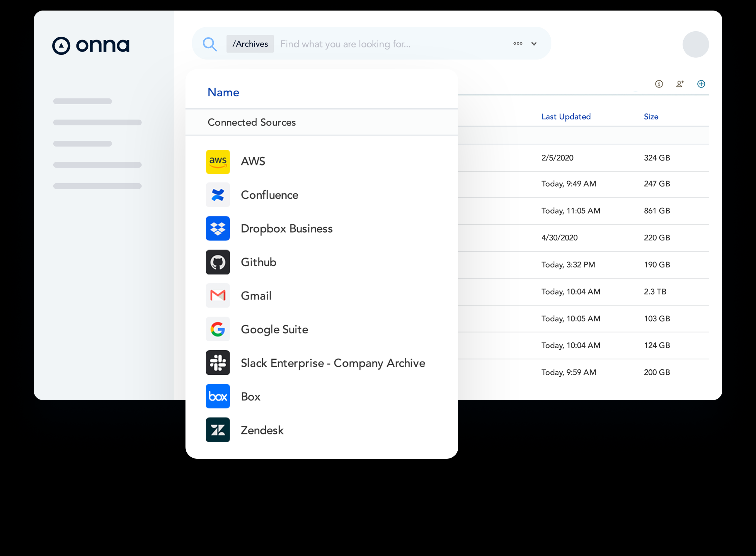Click the Today, 9:49 AM cell
Screen dimensions: 756x556
point(569,184)
